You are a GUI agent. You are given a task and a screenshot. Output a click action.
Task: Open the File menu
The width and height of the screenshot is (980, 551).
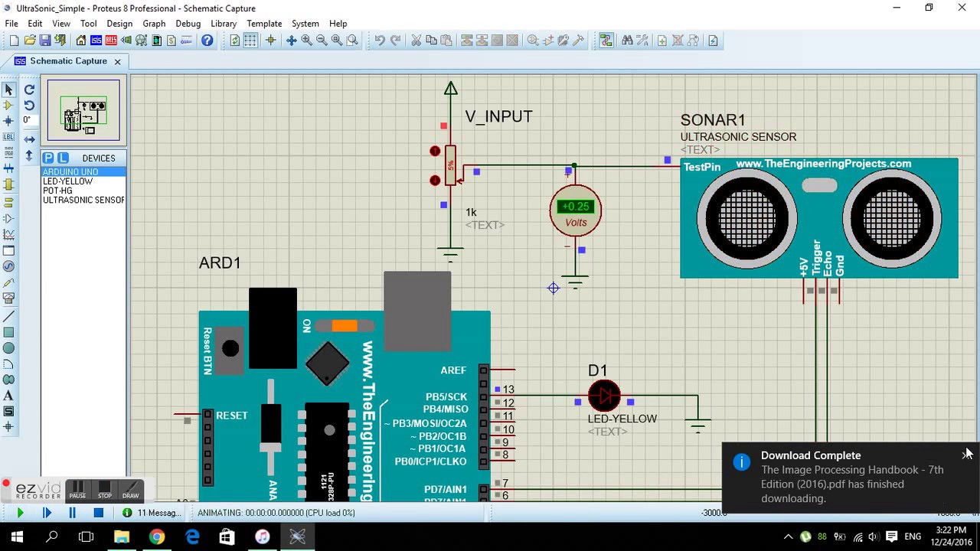pyautogui.click(x=11, y=24)
